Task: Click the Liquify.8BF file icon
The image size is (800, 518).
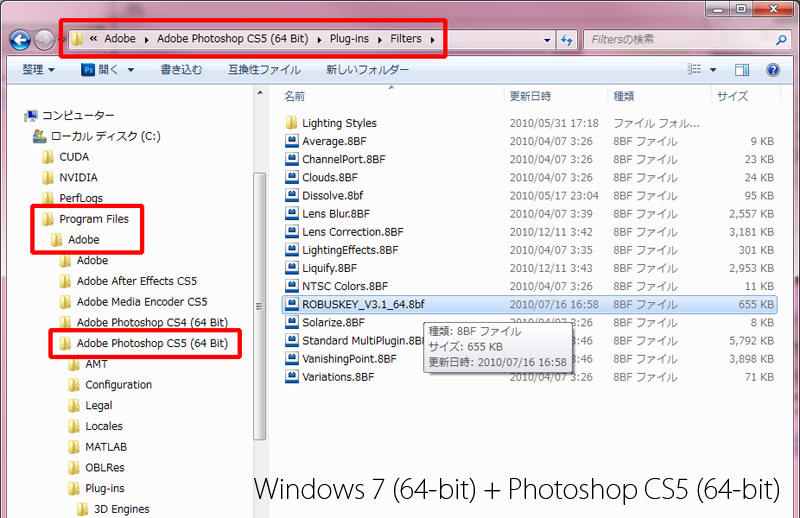Action: (x=291, y=268)
